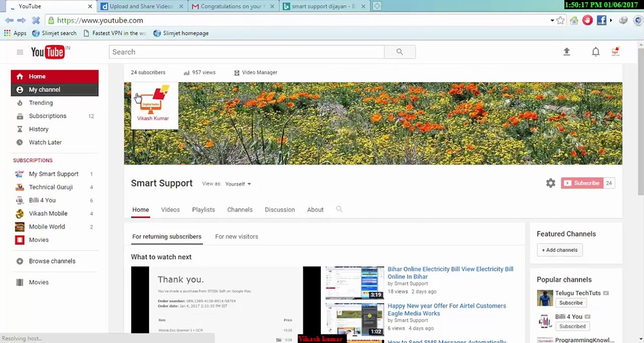Open Happy New year Offer Airtel video title
Viewport: 644px width, 343px height.
tap(447, 310)
